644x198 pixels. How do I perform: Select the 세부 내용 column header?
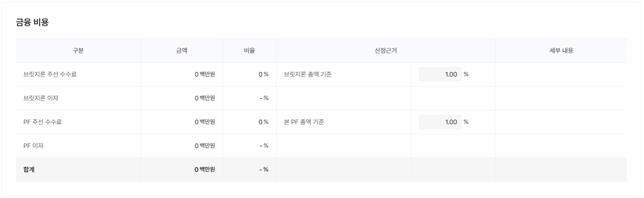pyautogui.click(x=561, y=51)
